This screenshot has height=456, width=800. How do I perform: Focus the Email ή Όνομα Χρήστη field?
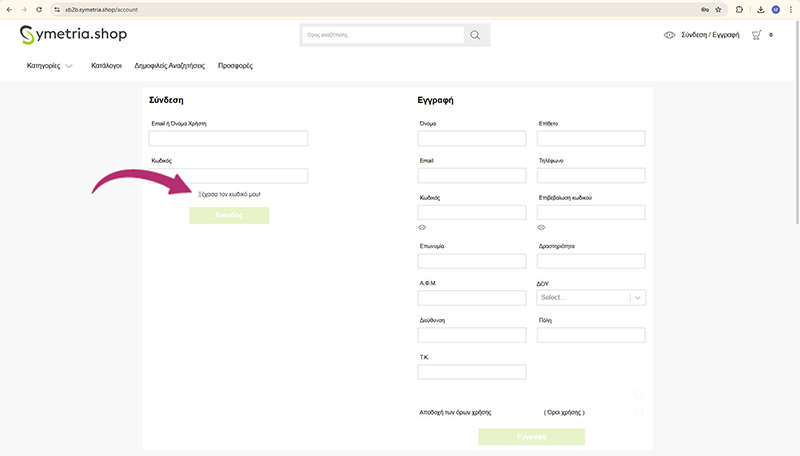(x=228, y=139)
